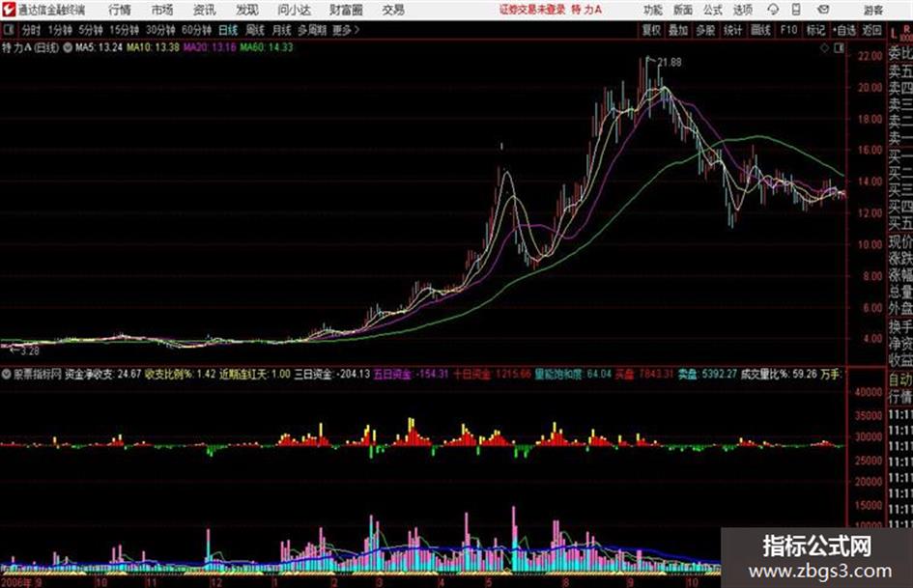Switch to the 30分钟 period tab
Screen dimensions: 913x588
point(160,30)
